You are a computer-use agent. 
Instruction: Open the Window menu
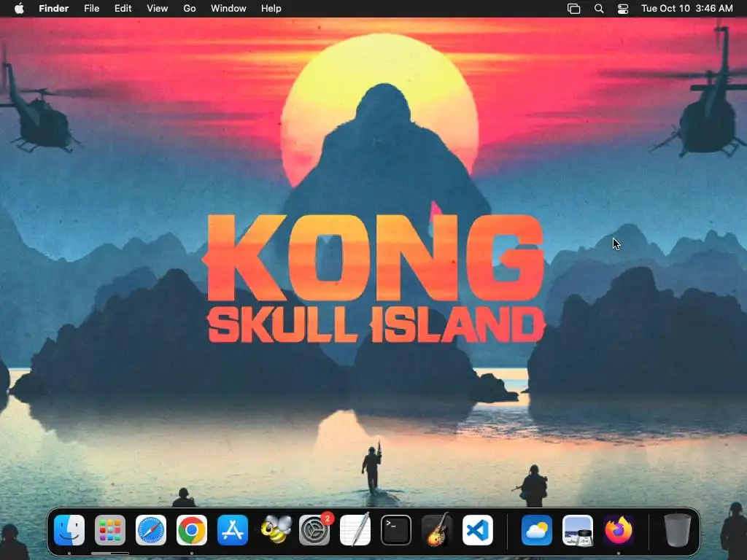click(x=228, y=9)
